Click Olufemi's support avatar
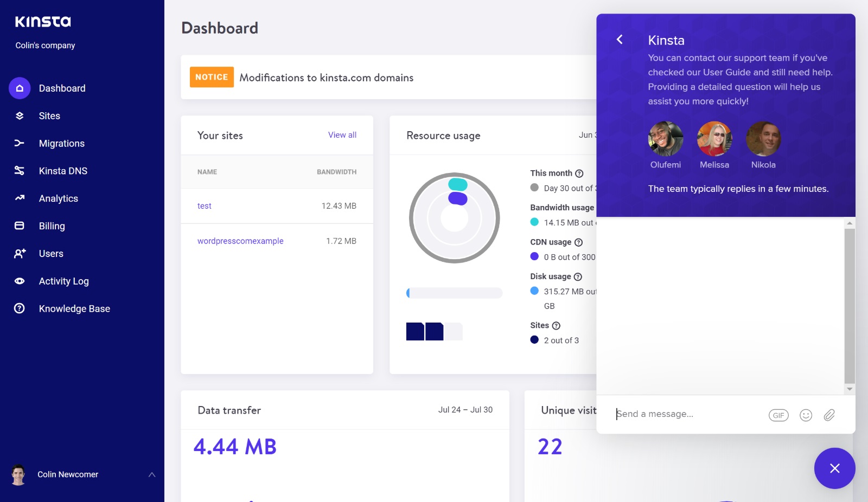Image resolution: width=868 pixels, height=502 pixels. click(666, 139)
